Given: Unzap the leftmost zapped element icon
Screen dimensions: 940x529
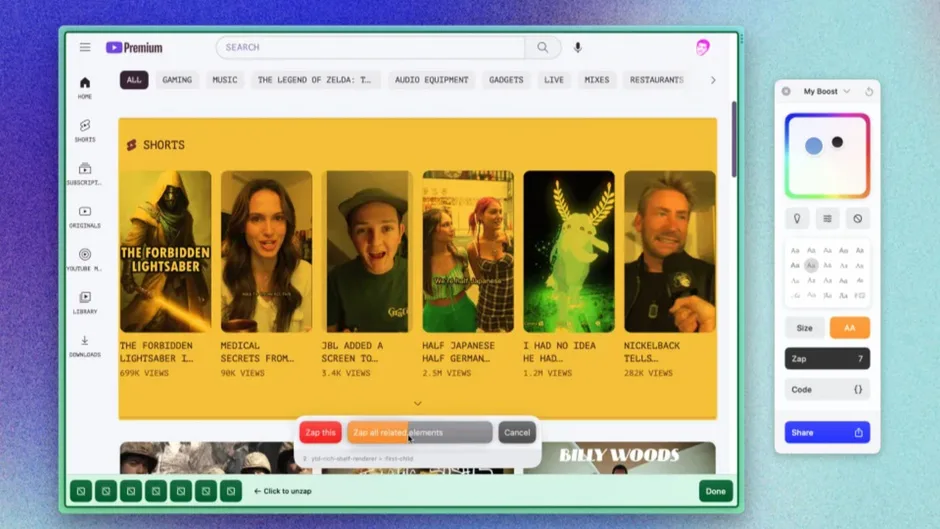Looking at the screenshot, I should tap(81, 491).
